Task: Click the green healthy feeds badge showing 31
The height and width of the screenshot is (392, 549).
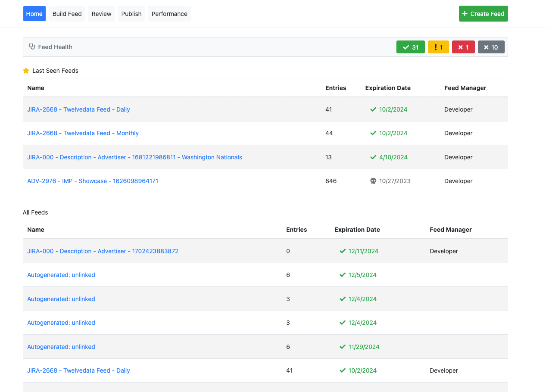Action: tap(410, 47)
